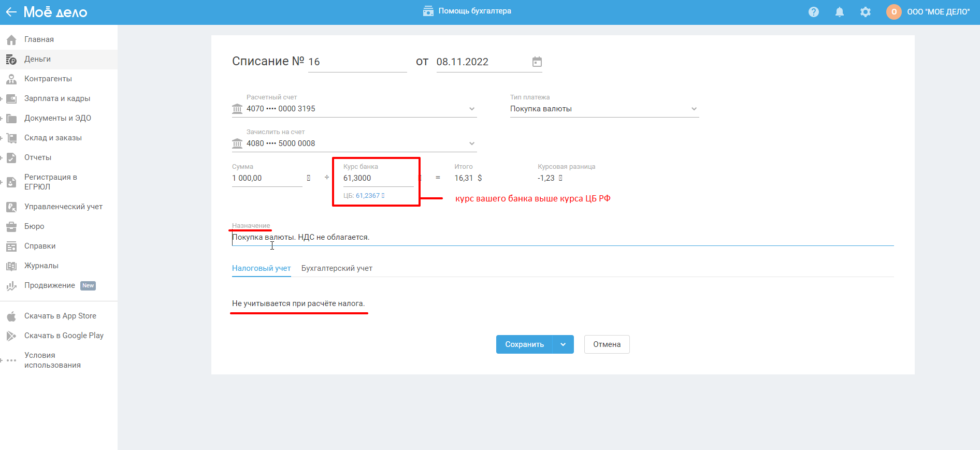Viewport: 980px width, 450px height.
Task: Click the ЦБ rate 61,2367 link
Action: point(368,196)
